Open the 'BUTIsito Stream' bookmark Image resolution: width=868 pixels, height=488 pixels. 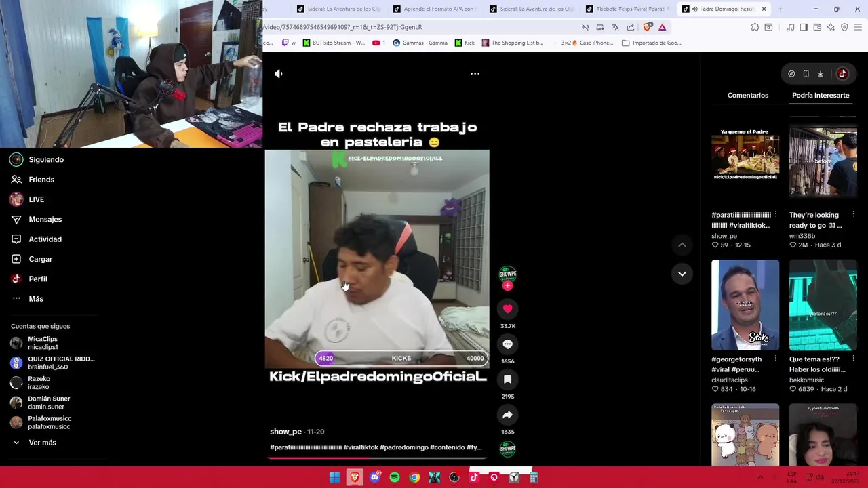(334, 43)
